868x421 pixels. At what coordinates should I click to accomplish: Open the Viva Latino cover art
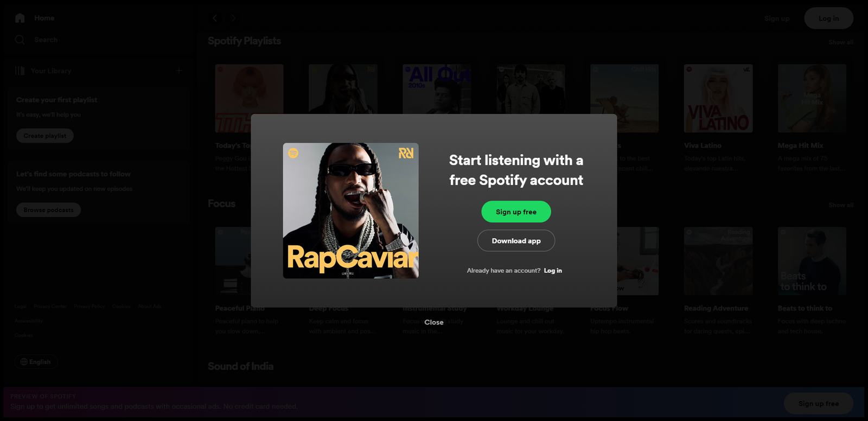pyautogui.click(x=718, y=98)
